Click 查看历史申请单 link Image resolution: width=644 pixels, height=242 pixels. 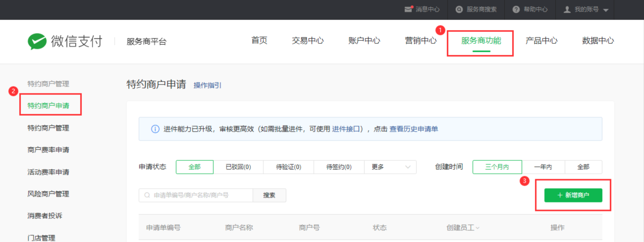pos(414,129)
